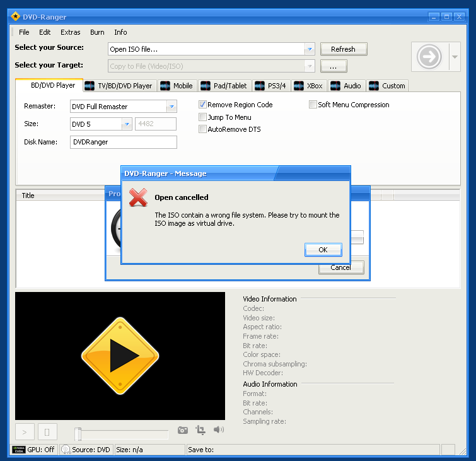
Task: Switch to the TV/BD/DVD Player tab
Action: pyautogui.click(x=120, y=86)
